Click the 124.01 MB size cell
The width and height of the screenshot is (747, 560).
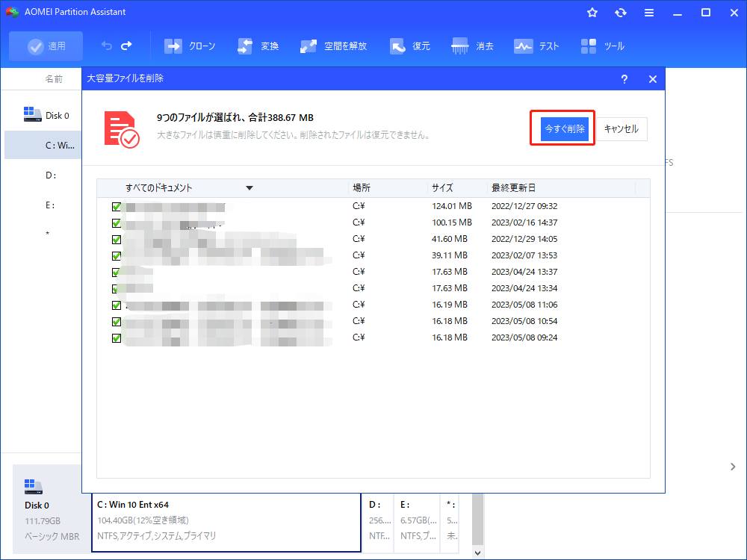pyautogui.click(x=452, y=206)
